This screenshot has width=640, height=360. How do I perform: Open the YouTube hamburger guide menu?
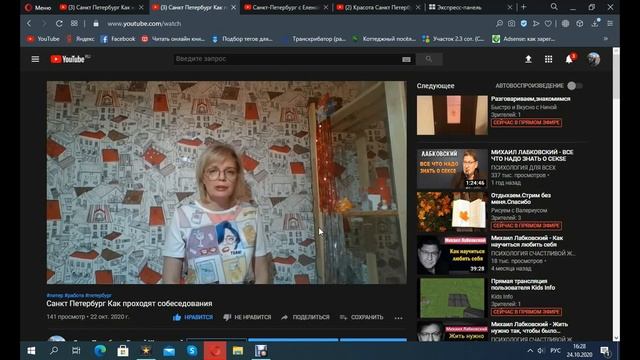tap(36, 59)
